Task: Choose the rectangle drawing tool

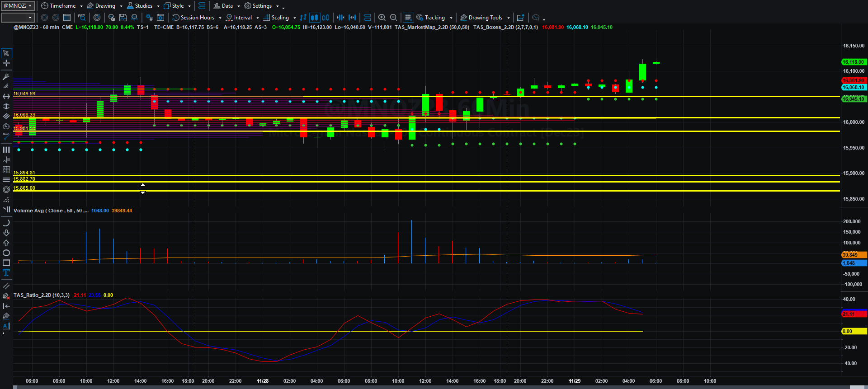Action: [x=6, y=263]
